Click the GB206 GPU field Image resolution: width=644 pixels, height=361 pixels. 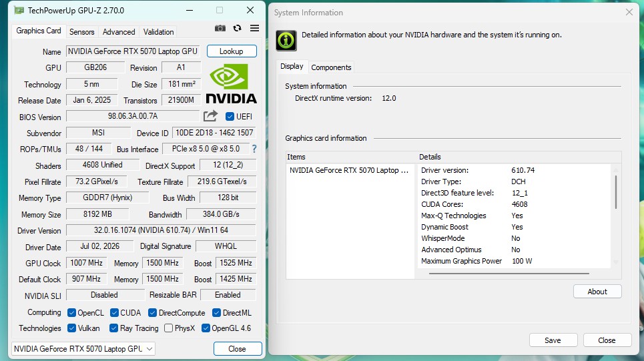click(95, 67)
